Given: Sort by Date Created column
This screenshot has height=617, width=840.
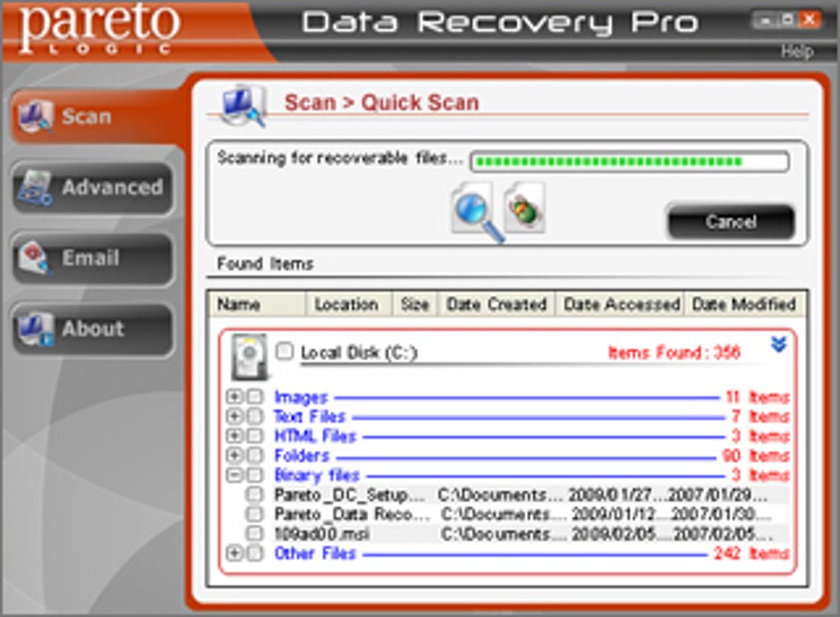Looking at the screenshot, I should pyautogui.click(x=497, y=305).
